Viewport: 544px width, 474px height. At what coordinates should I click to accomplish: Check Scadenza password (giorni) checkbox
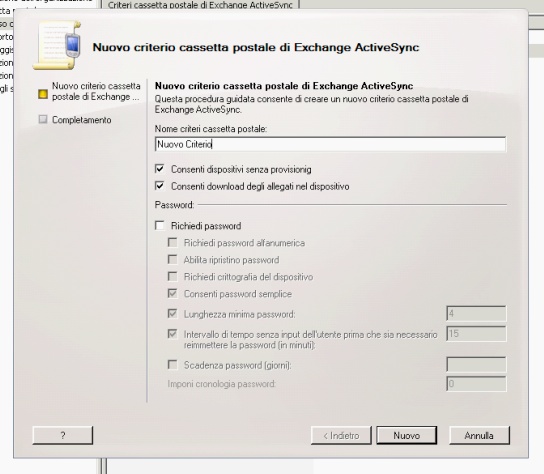(x=172, y=365)
